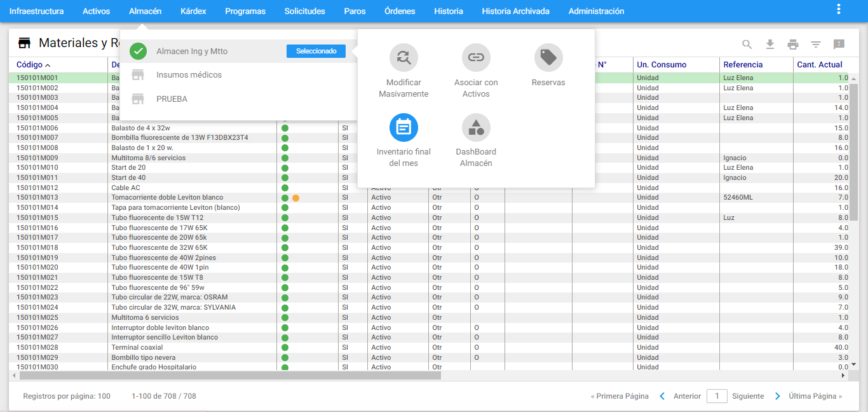Screen dimensions: 868x412
Task: Click the next page chevron icon
Action: [778, 396]
